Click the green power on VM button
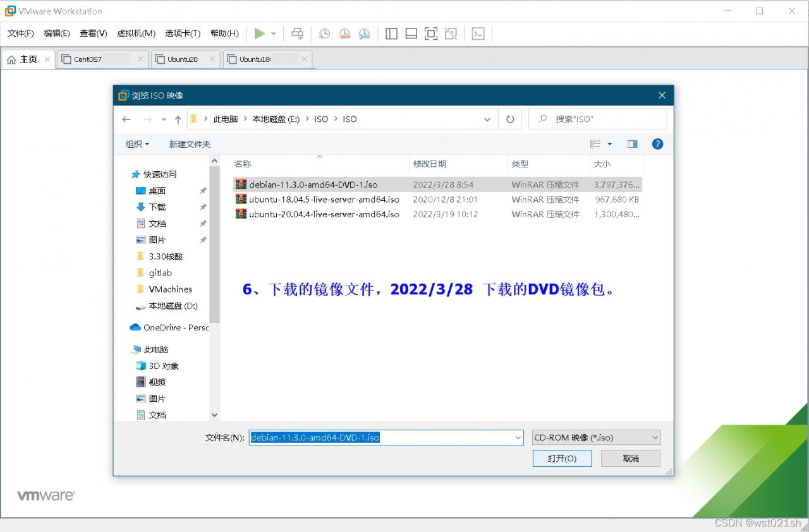 (x=260, y=33)
